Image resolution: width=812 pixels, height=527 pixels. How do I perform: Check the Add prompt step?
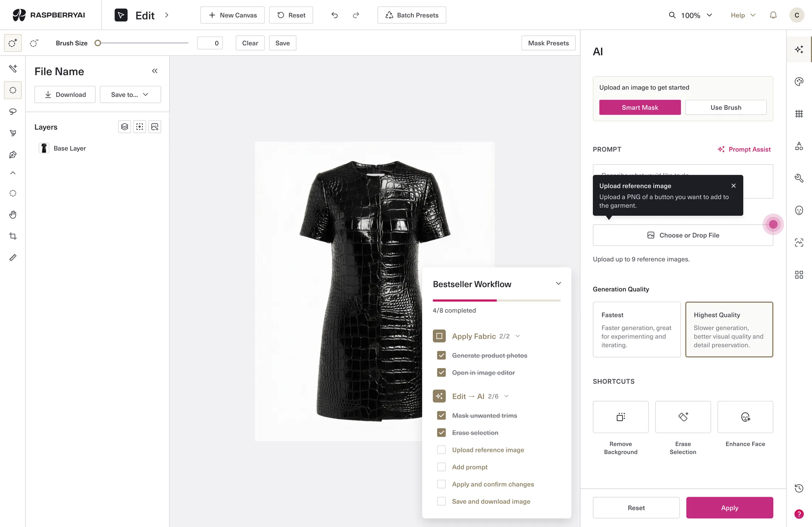(441, 467)
